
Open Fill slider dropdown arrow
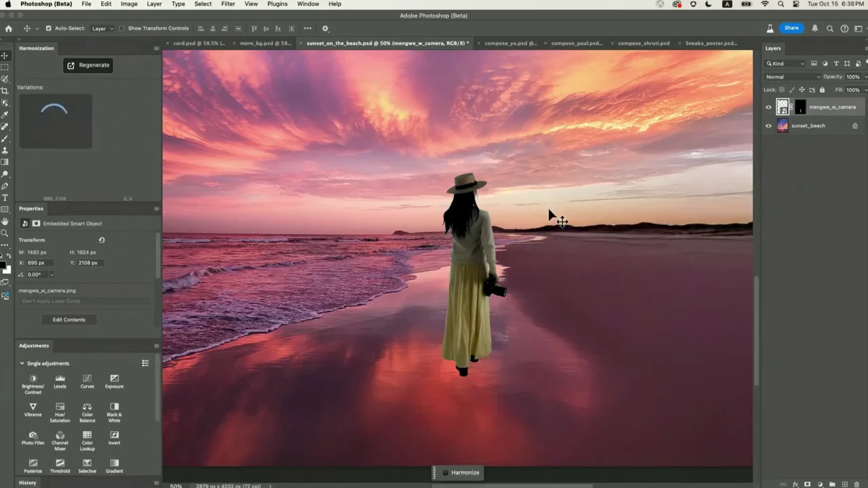[865, 89]
